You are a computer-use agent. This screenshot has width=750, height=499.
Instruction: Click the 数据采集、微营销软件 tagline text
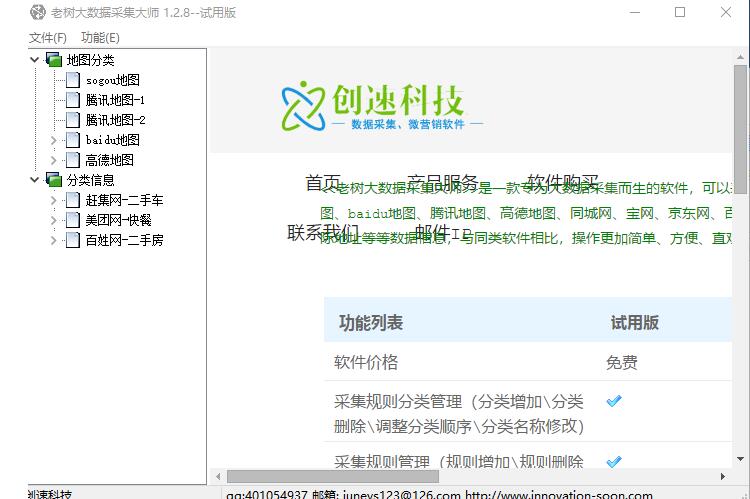408,124
